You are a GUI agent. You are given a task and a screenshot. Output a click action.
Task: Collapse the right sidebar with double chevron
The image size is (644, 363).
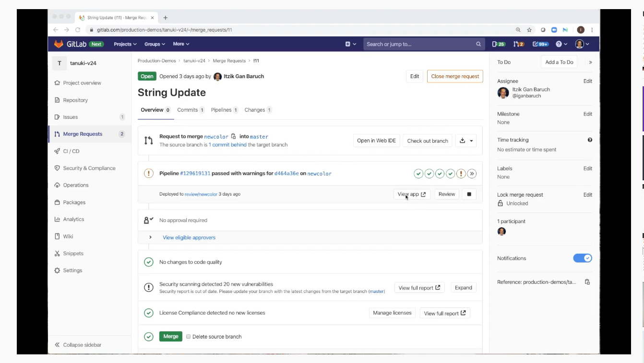pos(590,62)
